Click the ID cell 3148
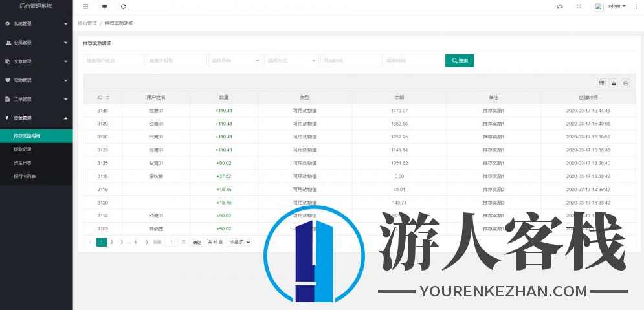 tap(103, 111)
